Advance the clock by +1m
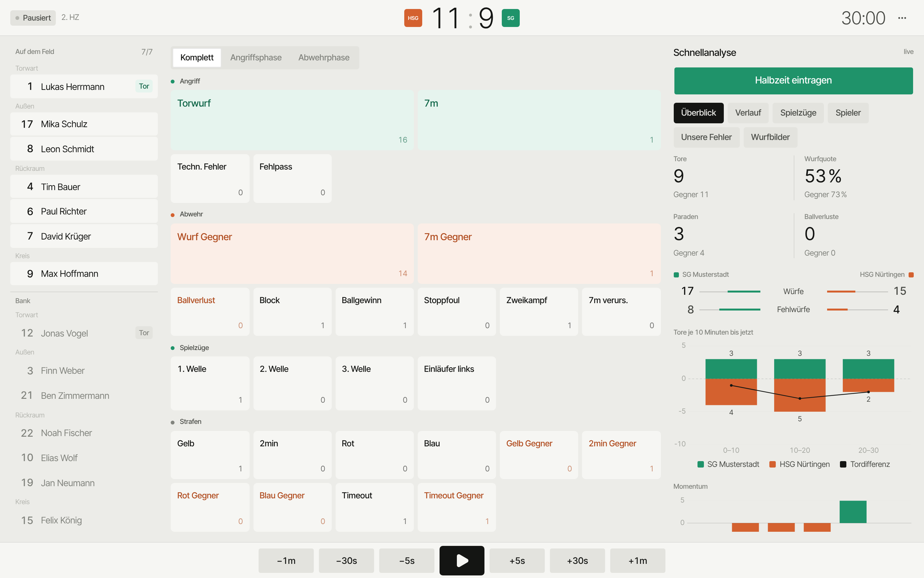924x578 pixels. [x=637, y=560]
